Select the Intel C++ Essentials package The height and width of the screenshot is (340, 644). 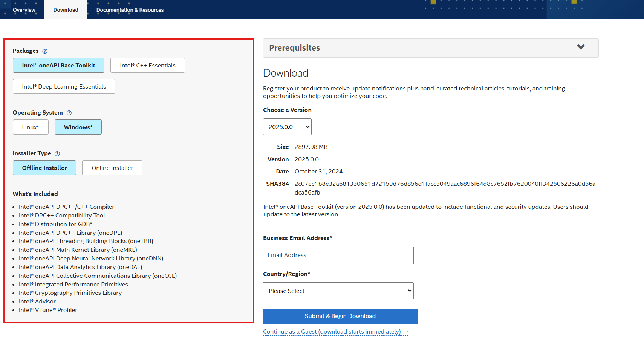click(x=148, y=65)
